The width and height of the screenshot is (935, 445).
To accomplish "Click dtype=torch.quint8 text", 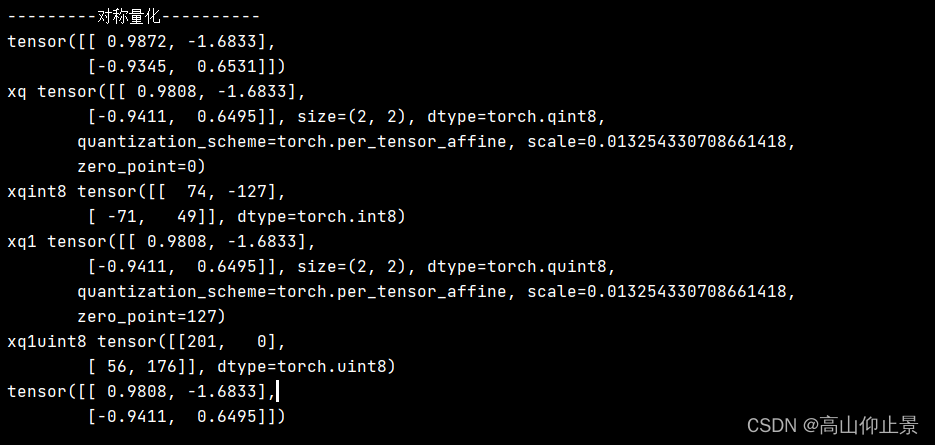I will coord(516,267).
